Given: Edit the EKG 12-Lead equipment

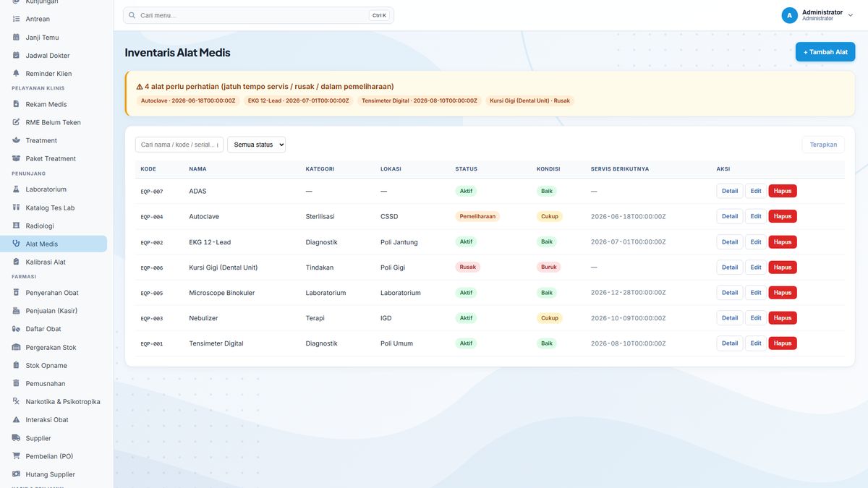Looking at the screenshot, I should [x=756, y=241].
